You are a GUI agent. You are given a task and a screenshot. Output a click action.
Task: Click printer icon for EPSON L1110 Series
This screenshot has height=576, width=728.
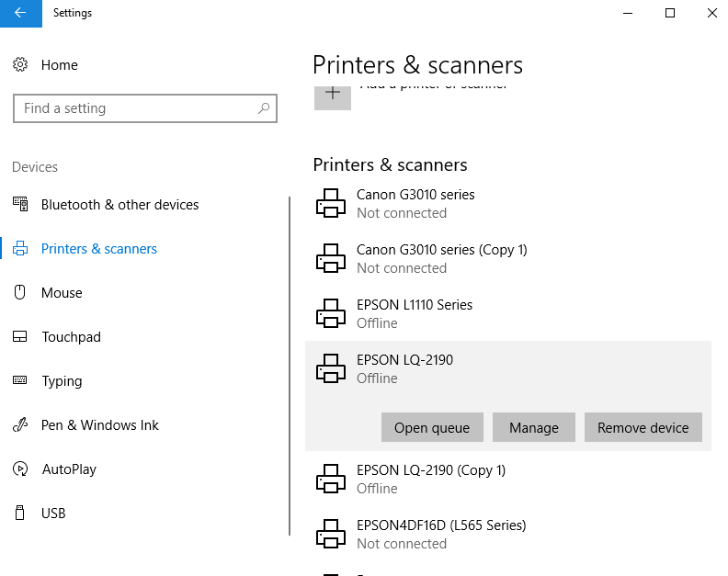click(x=331, y=313)
